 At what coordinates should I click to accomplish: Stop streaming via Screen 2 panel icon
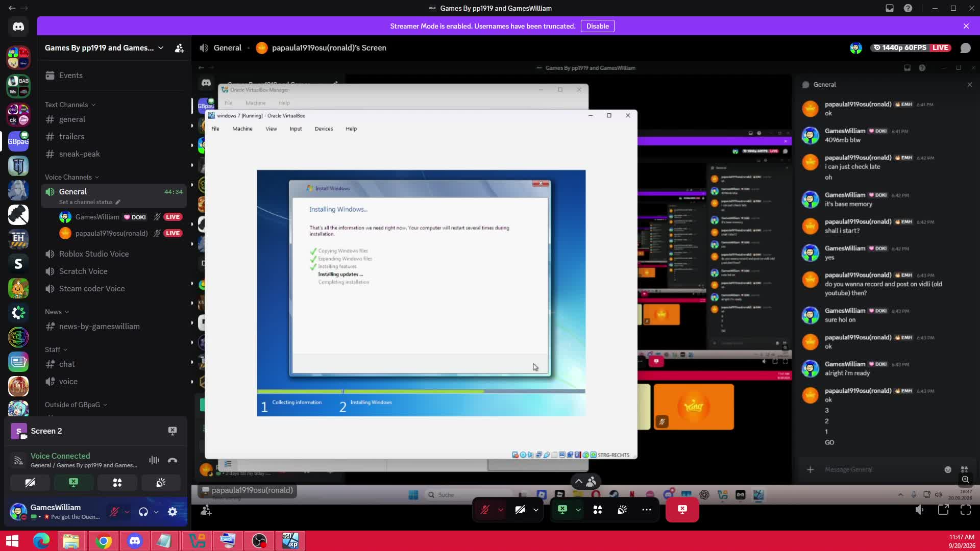coord(173,431)
